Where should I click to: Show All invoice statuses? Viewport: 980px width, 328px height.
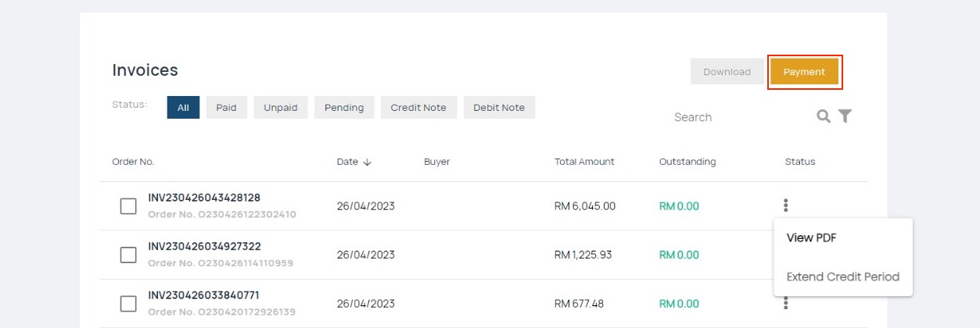point(183,108)
